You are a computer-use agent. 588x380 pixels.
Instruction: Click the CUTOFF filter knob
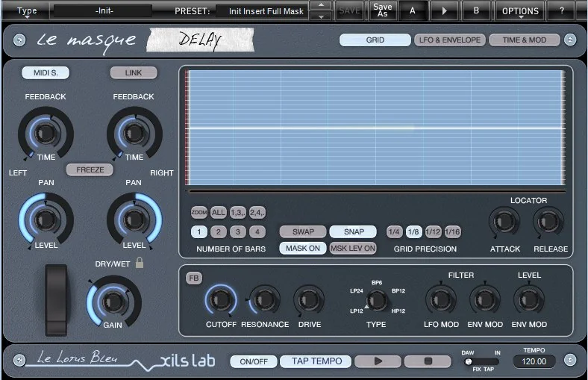pos(221,299)
